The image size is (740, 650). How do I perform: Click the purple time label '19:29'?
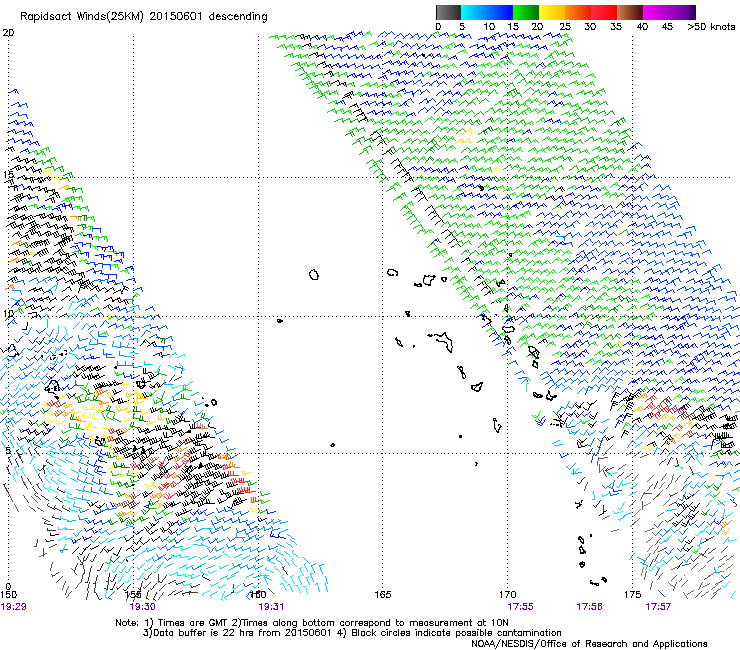click(14, 607)
